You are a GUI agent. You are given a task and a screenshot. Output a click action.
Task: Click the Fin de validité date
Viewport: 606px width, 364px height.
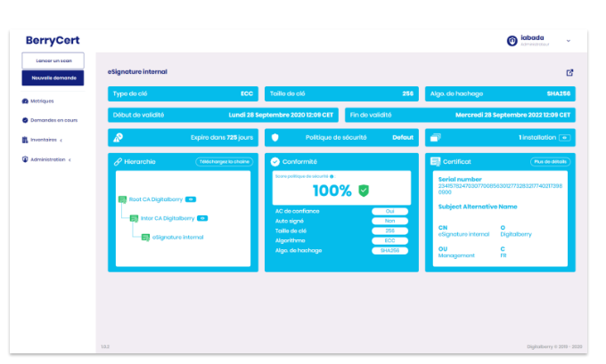512,115
